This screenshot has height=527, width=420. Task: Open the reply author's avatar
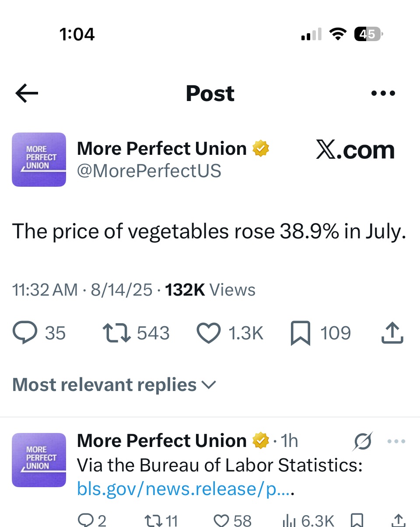[39, 460]
